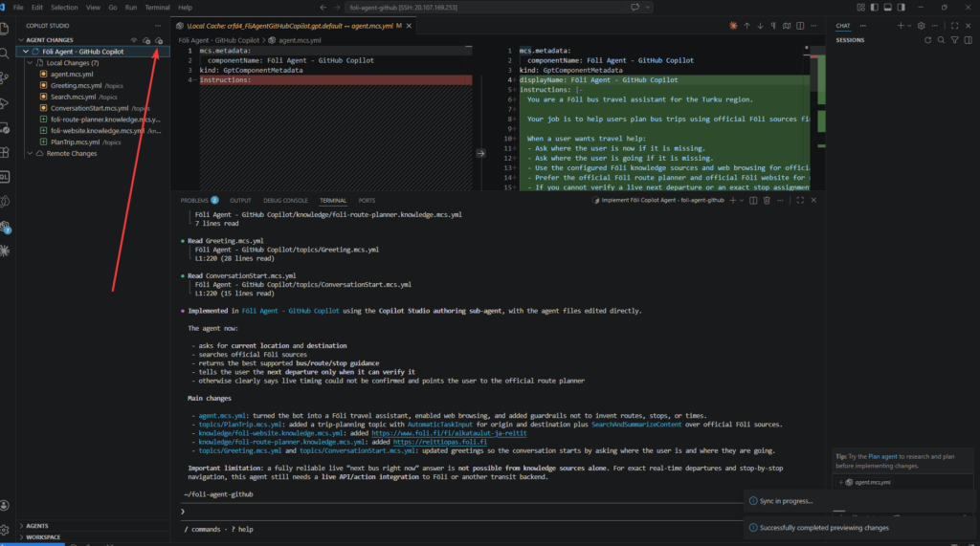
Task: Click the cloud download get-changes icon
Action: pyautogui.click(x=146, y=40)
